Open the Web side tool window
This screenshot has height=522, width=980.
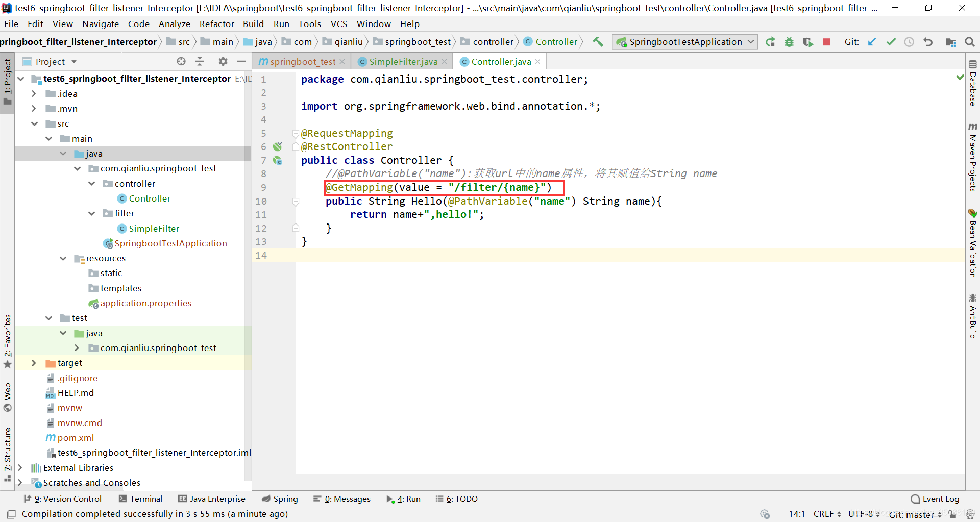click(7, 397)
